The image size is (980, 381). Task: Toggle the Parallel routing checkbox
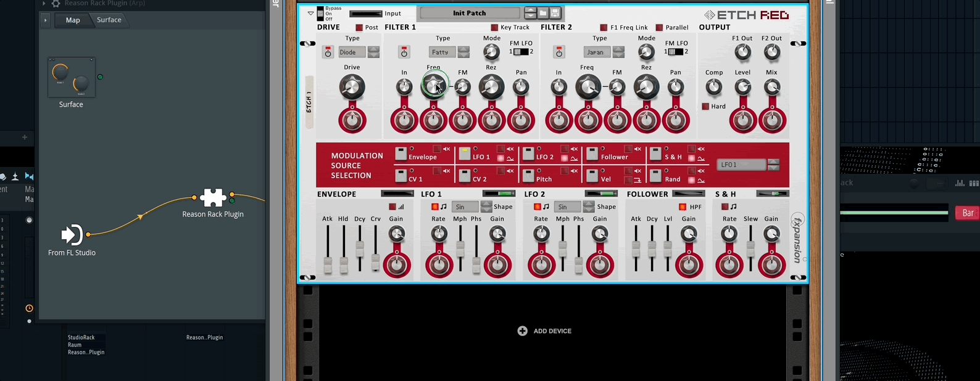pos(659,28)
